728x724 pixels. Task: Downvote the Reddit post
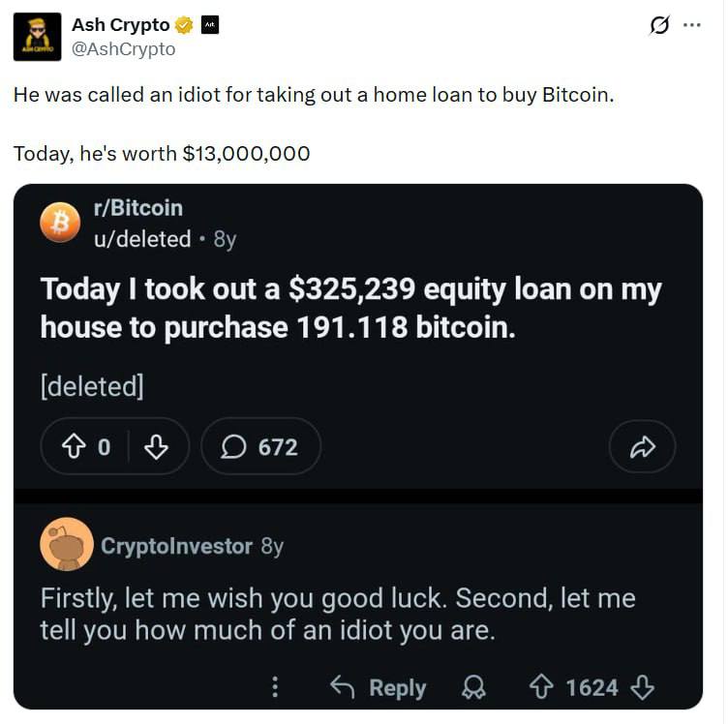click(156, 446)
